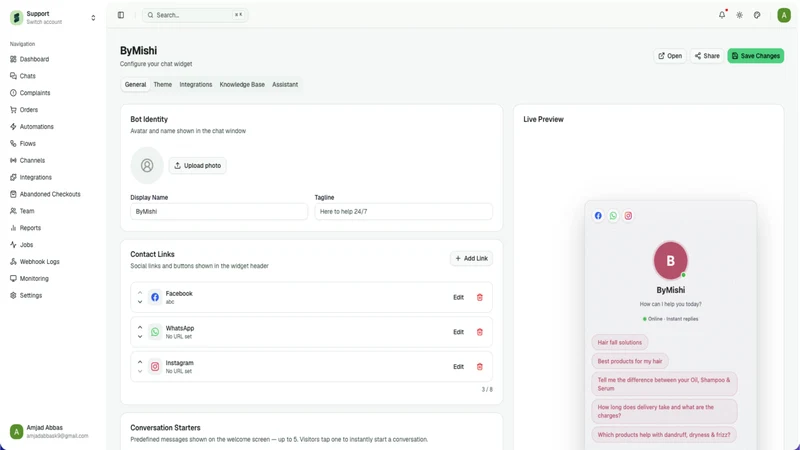Toggle the sidebar collapse icon
Viewport: 800px width, 450px height.
[x=121, y=15]
